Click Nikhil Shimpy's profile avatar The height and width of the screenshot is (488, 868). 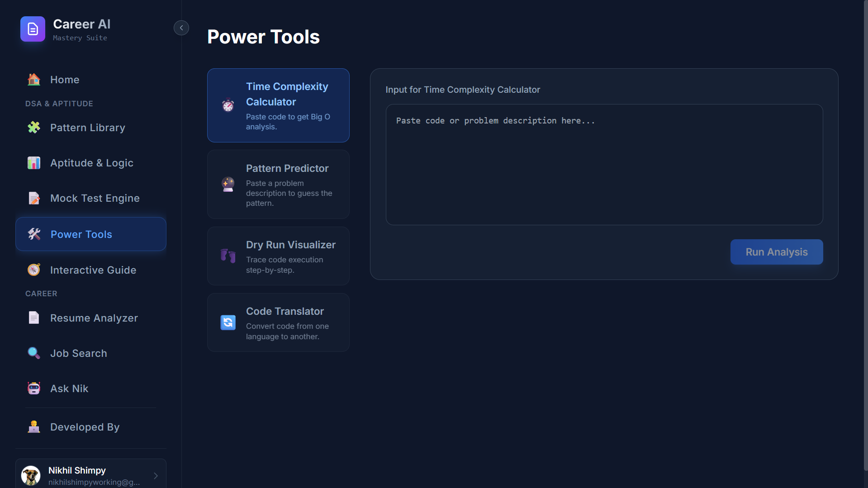(31, 476)
